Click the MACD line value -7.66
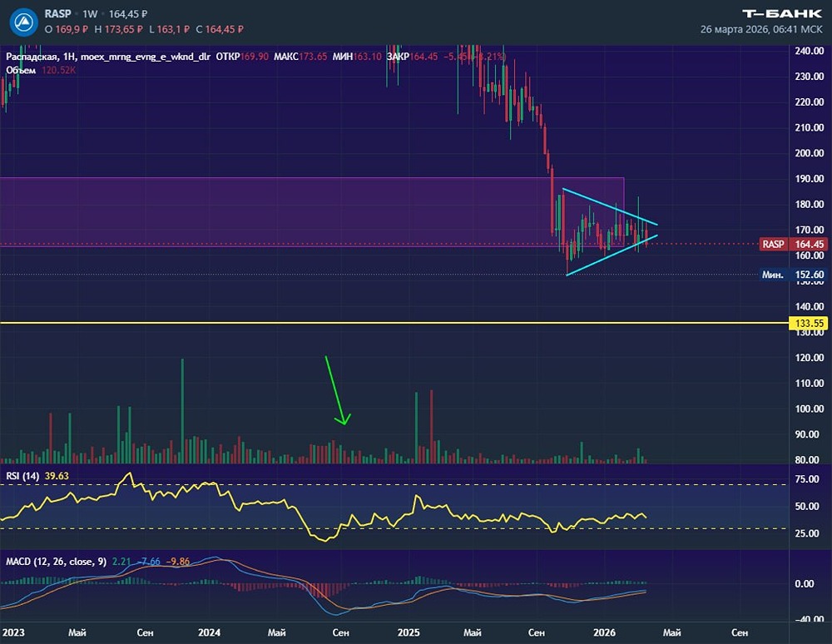 coord(149,562)
